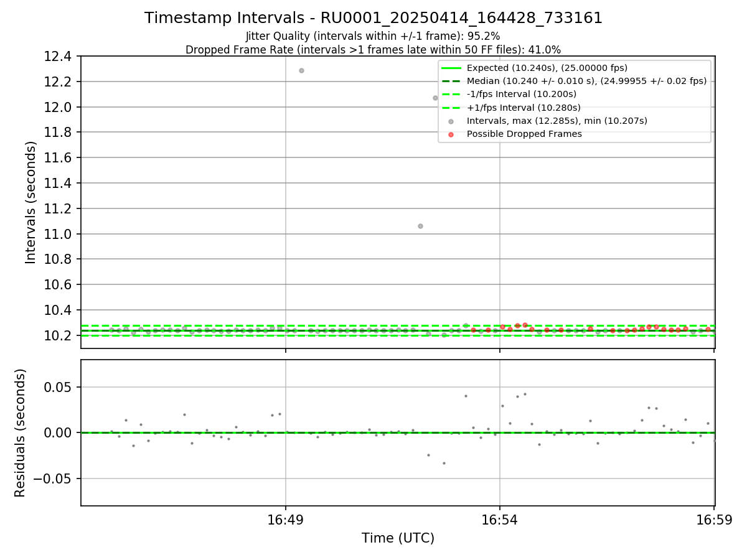Select the 'Dropped Frame Rate' 41.0% subtitle line
Viewport: 747px width, 560px height.
click(374, 50)
